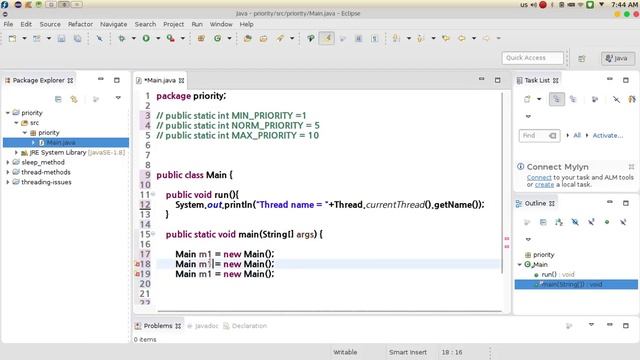Image resolution: width=640 pixels, height=360 pixels.
Task: Click the Back navigation arrow icon
Action: point(462,38)
